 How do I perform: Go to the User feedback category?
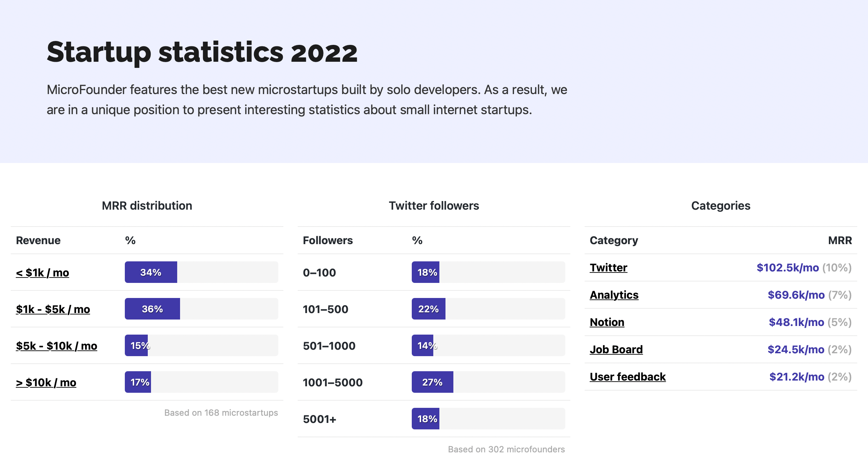point(628,377)
